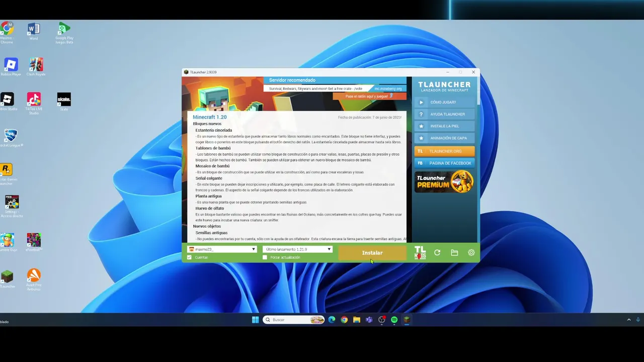644x362 pixels.
Task: Open Clash Royale desktop icon
Action: 36,67
